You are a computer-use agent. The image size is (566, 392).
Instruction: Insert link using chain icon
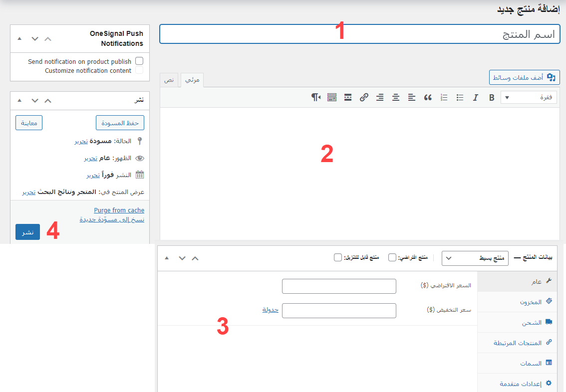coord(364,97)
